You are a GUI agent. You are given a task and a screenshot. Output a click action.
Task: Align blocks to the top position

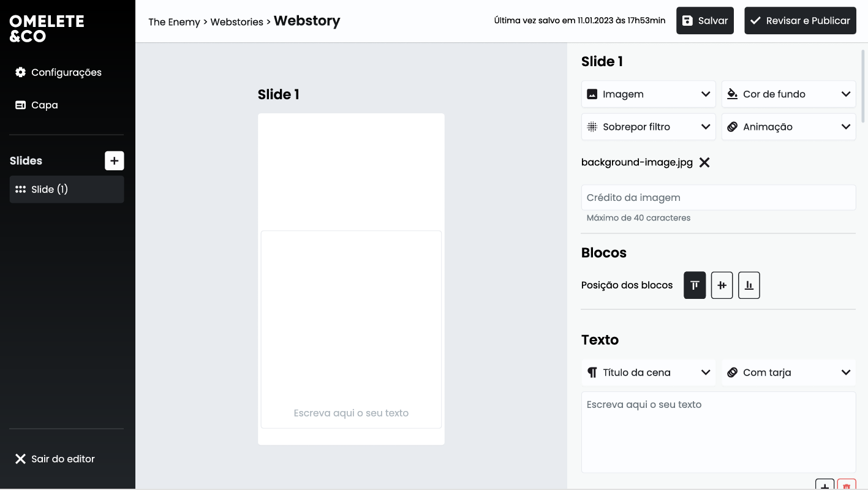694,285
